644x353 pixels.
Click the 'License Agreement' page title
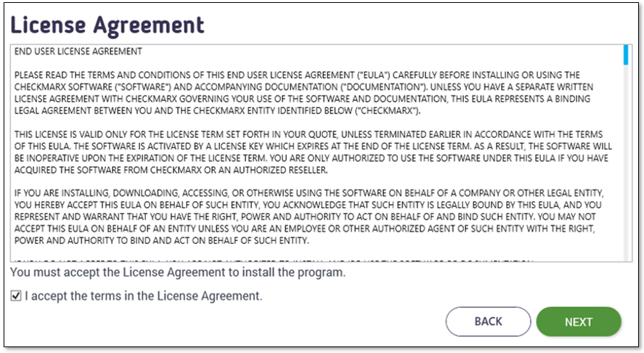pyautogui.click(x=107, y=25)
